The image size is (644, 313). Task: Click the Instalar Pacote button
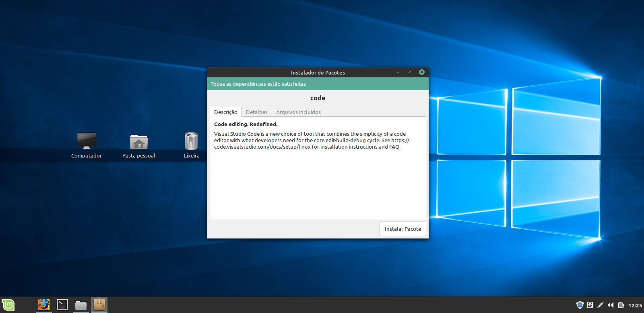click(403, 229)
